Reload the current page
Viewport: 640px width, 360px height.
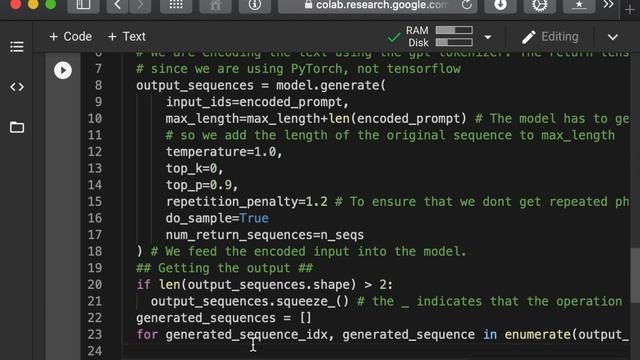click(467, 5)
